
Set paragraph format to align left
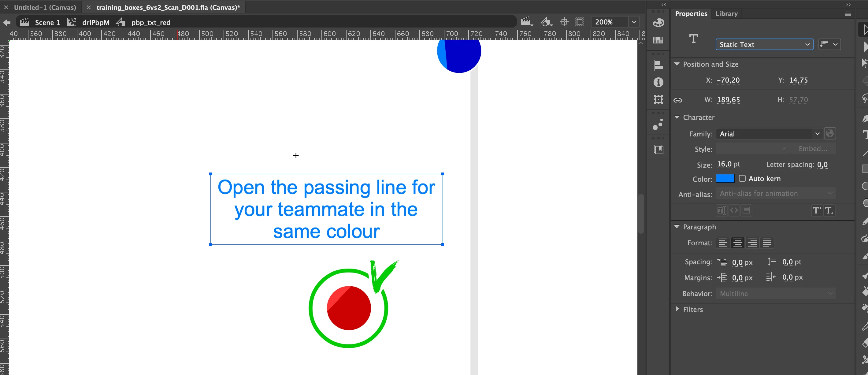click(722, 243)
